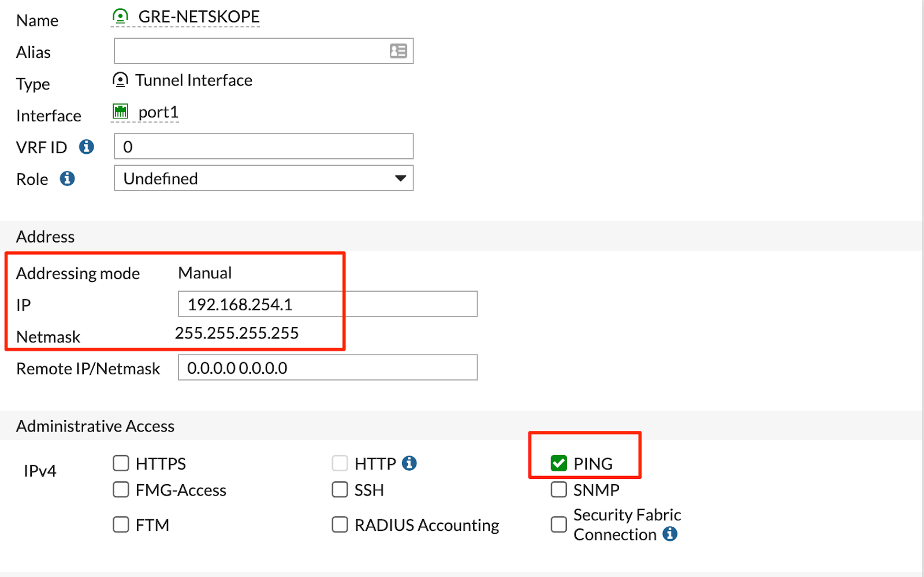Open the Role dropdown set to Undefined
The width and height of the screenshot is (924, 577).
pos(263,178)
